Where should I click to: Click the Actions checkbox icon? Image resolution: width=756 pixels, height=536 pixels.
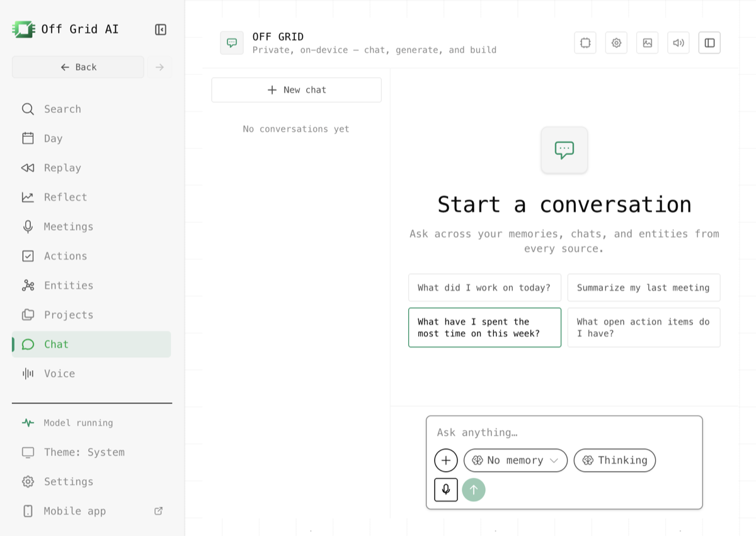click(x=28, y=256)
